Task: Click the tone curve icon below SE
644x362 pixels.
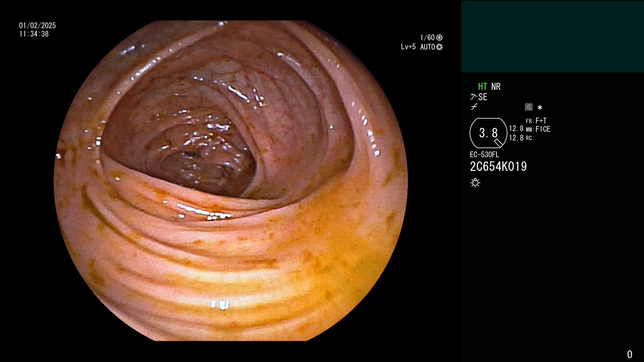Action: (474, 107)
